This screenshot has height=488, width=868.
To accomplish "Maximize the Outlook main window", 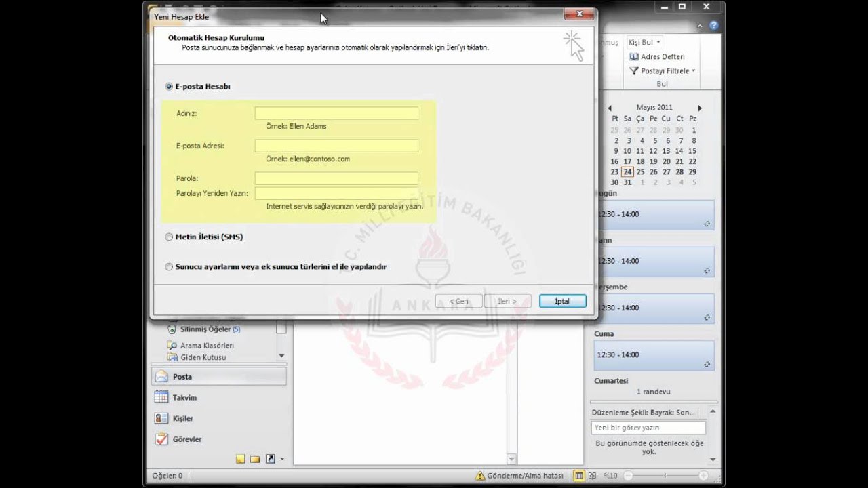I will tap(682, 7).
